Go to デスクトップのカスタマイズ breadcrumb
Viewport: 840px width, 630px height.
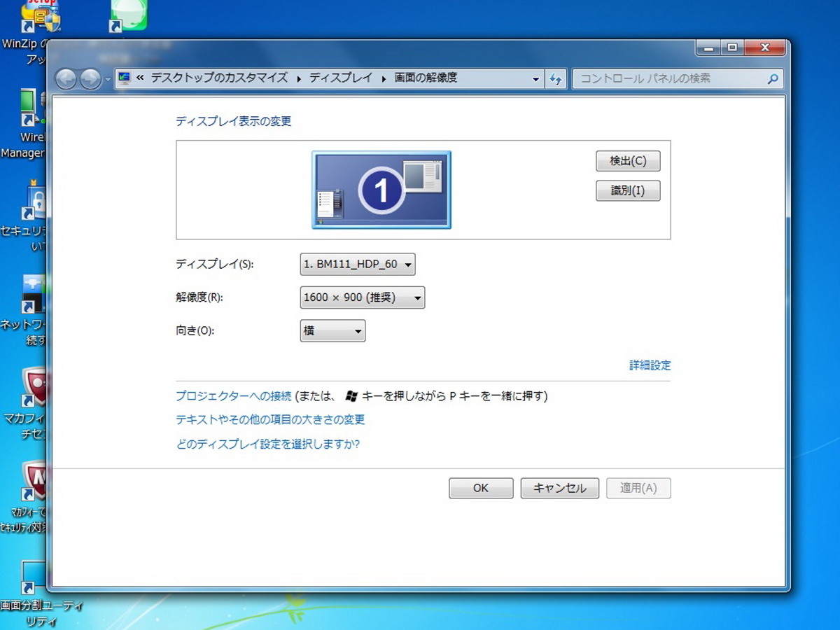tap(219, 78)
